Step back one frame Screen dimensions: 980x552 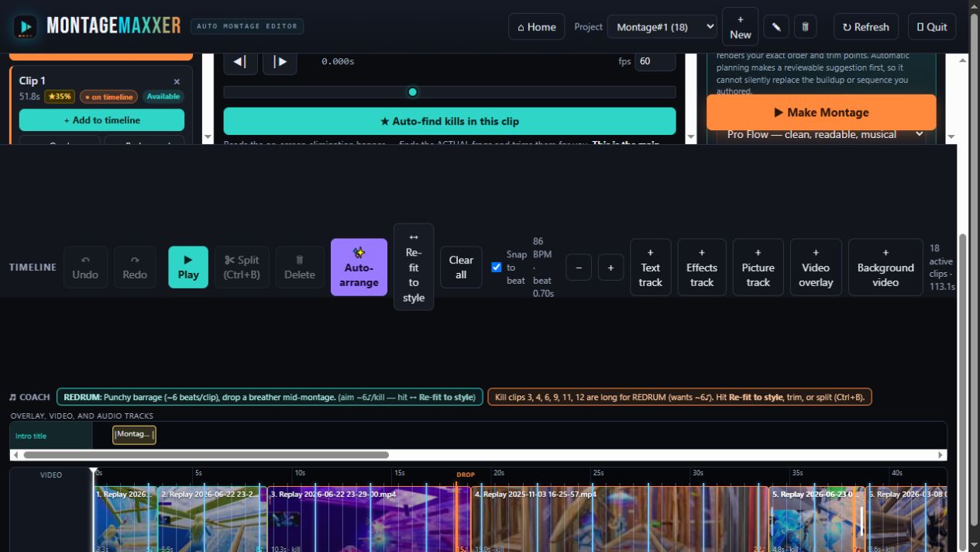240,61
